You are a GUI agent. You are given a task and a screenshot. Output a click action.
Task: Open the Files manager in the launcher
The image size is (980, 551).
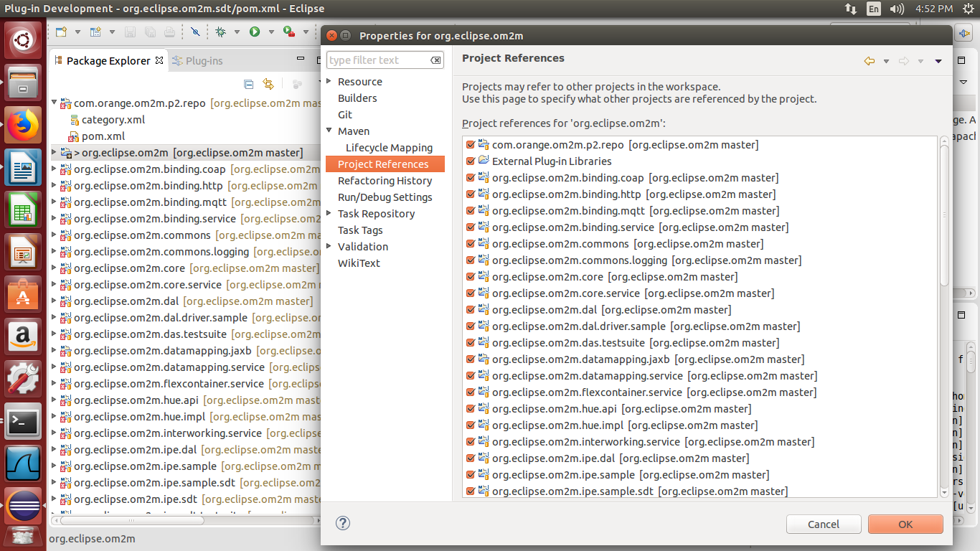point(24,81)
